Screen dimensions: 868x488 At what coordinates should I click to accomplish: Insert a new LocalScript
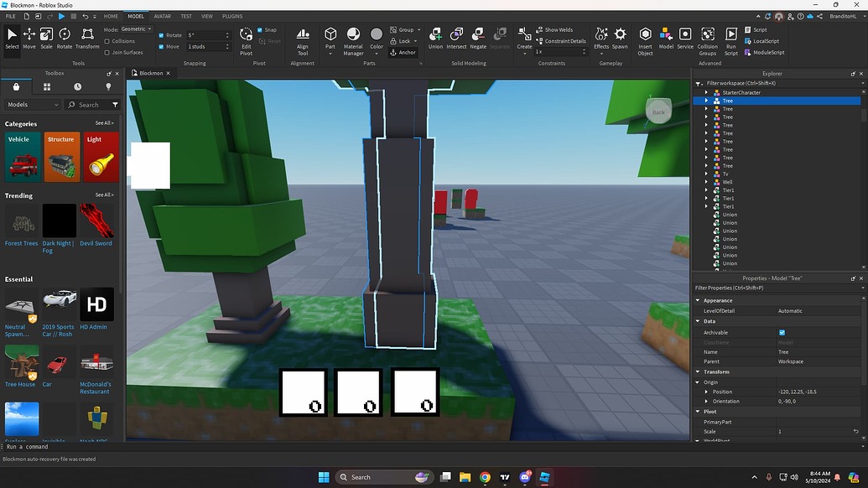(761, 41)
